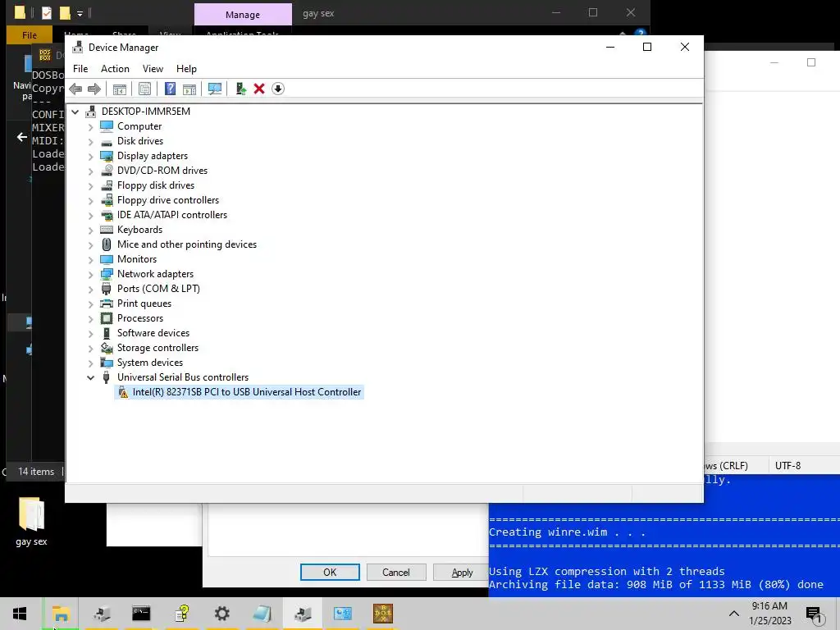840x630 pixels.
Task: Click the DESKTOP-IMMR5EM computer icon
Action: click(92, 112)
